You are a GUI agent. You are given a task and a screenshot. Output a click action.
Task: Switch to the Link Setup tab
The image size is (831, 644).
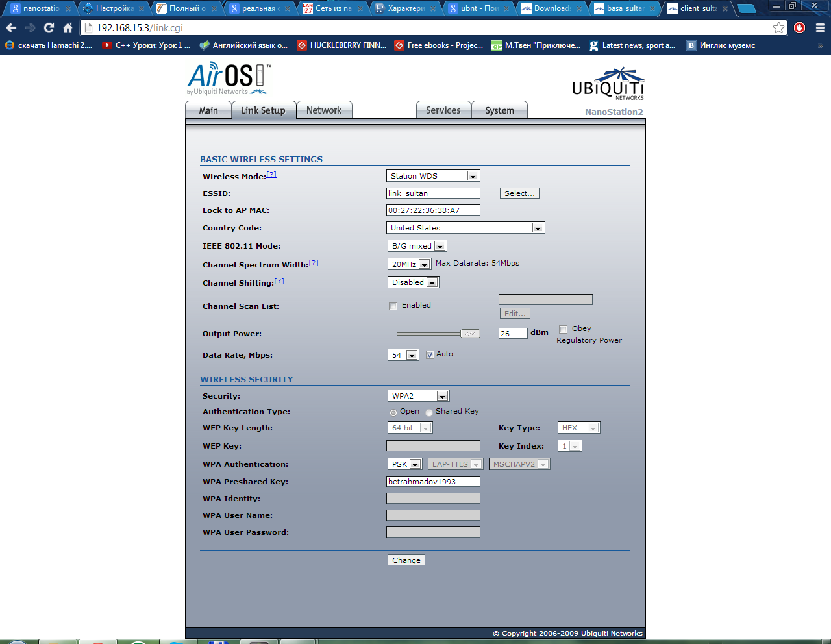pyautogui.click(x=264, y=110)
